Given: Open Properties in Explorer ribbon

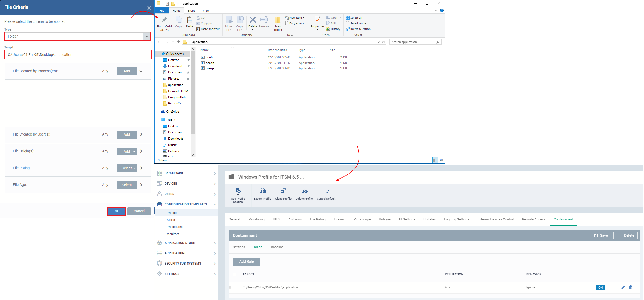Looking at the screenshot, I should [317, 23].
